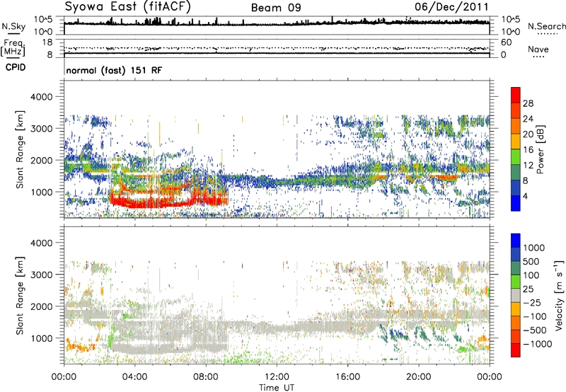
Task: Click the 'Nave' legend label
Action: pyautogui.click(x=538, y=49)
